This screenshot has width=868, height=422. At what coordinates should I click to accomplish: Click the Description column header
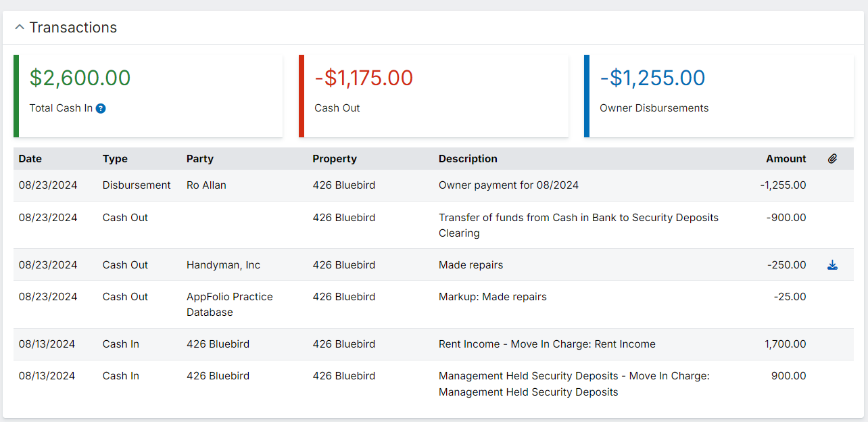click(468, 159)
